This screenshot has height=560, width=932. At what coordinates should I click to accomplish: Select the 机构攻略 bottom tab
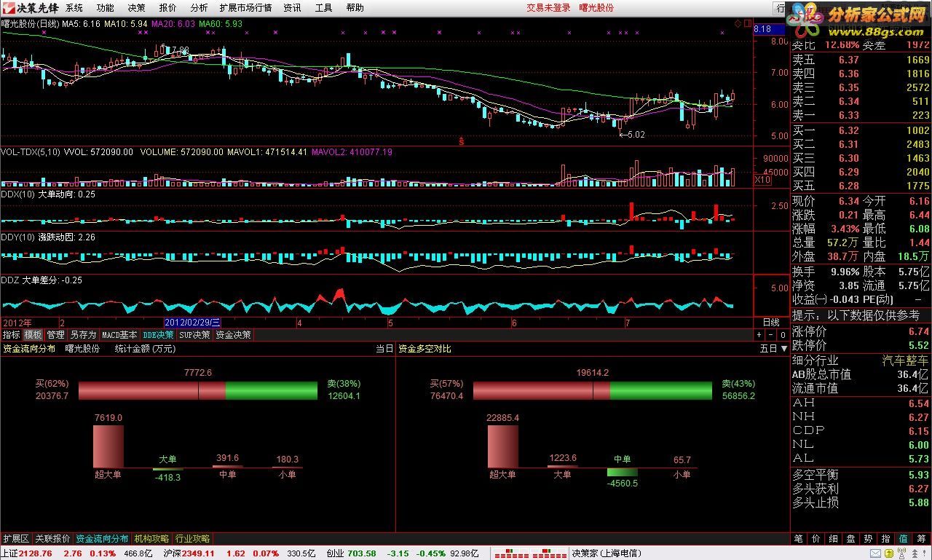coord(151,539)
